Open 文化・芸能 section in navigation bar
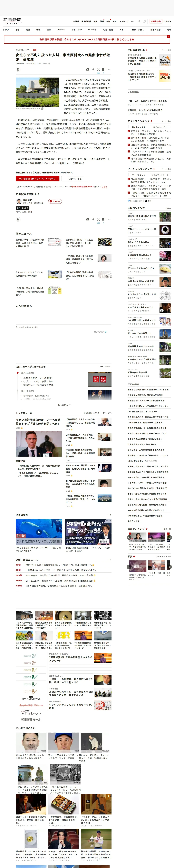The height and width of the screenshot is (868, 174). pyautogui.click(x=108, y=30)
